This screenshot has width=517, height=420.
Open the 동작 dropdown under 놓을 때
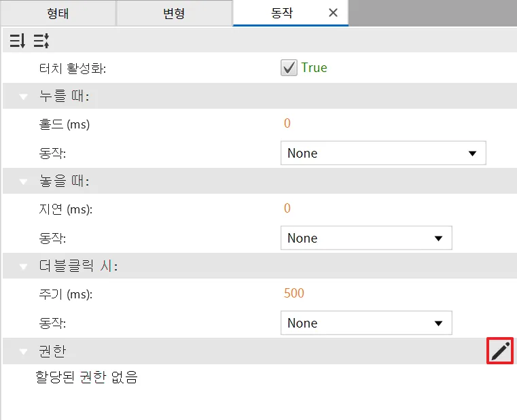(366, 239)
